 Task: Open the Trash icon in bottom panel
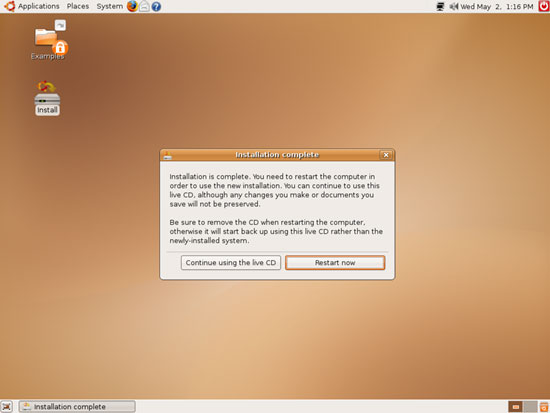544,407
